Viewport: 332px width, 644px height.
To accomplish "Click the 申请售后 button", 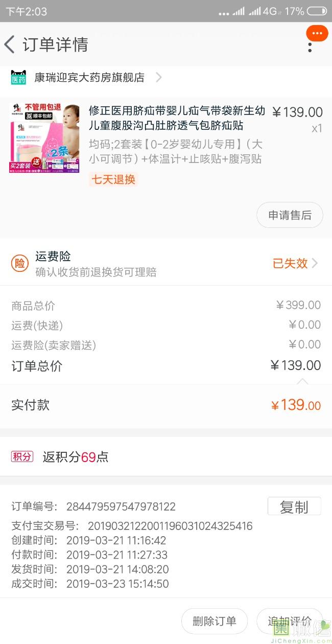I will click(290, 215).
